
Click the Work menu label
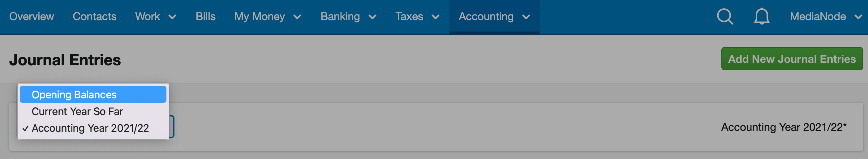[147, 16]
